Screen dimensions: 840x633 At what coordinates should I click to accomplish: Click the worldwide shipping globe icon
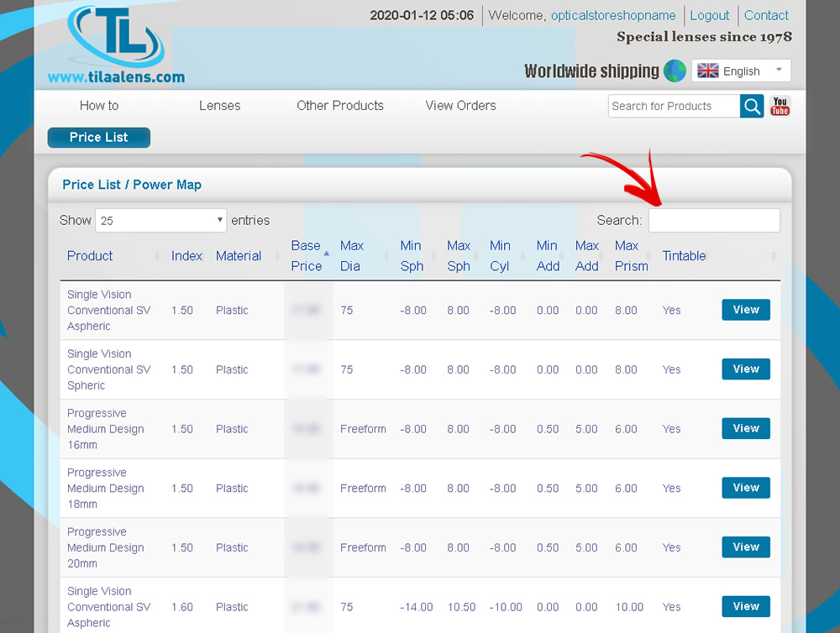point(675,71)
